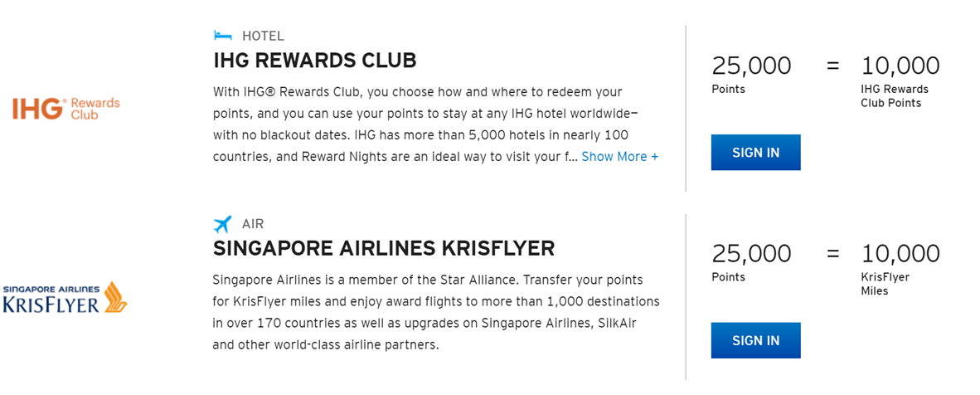Sign in for the IHG Rewards Club transfer
The width and height of the screenshot is (980, 395).
coord(755,153)
